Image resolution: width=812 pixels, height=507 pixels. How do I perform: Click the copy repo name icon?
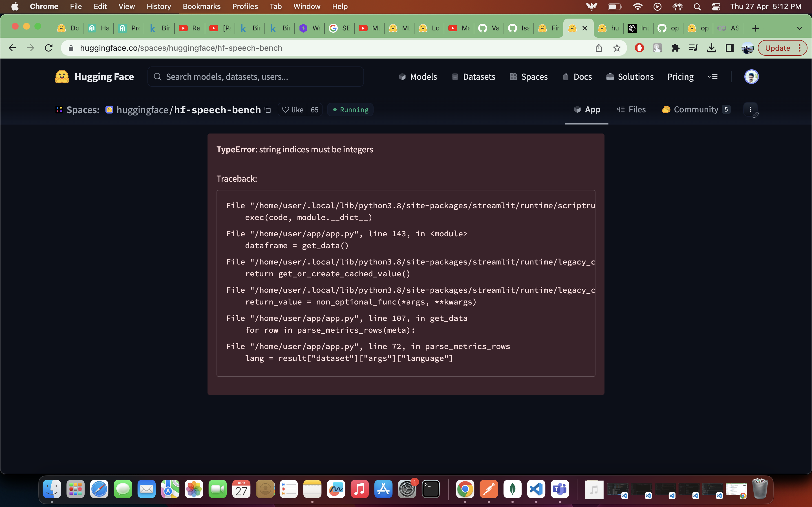pyautogui.click(x=268, y=110)
